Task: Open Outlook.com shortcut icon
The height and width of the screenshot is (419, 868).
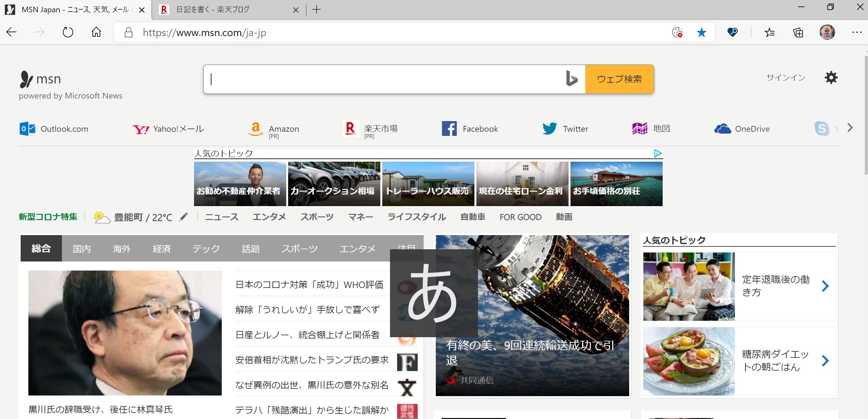Action: click(27, 129)
